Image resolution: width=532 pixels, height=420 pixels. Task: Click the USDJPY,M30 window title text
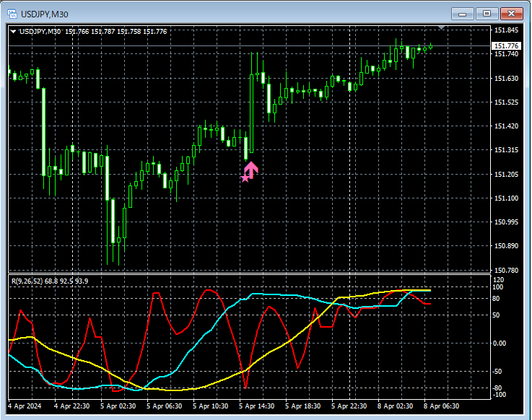[x=45, y=14]
